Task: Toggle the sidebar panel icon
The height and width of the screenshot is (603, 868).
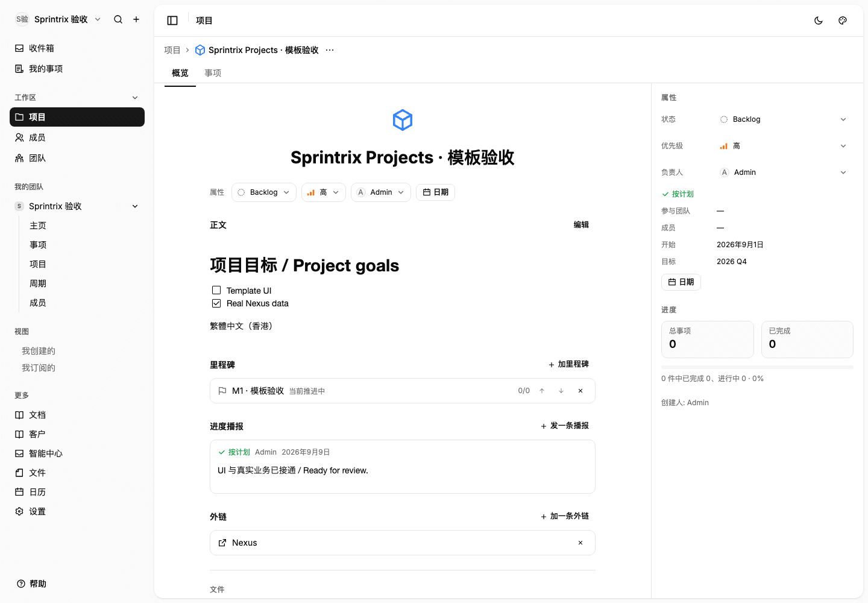Action: (x=172, y=21)
